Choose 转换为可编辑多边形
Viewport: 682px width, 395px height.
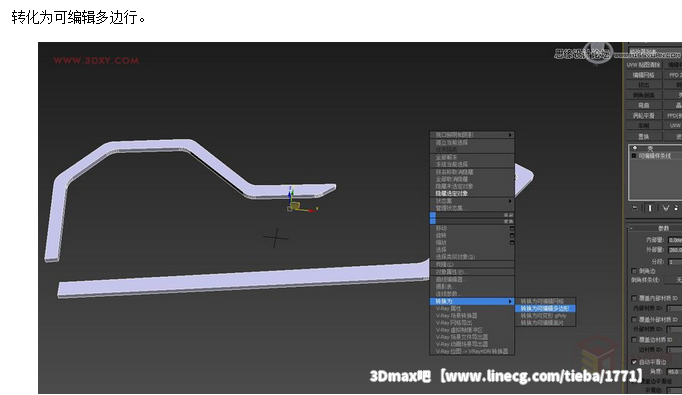545,308
